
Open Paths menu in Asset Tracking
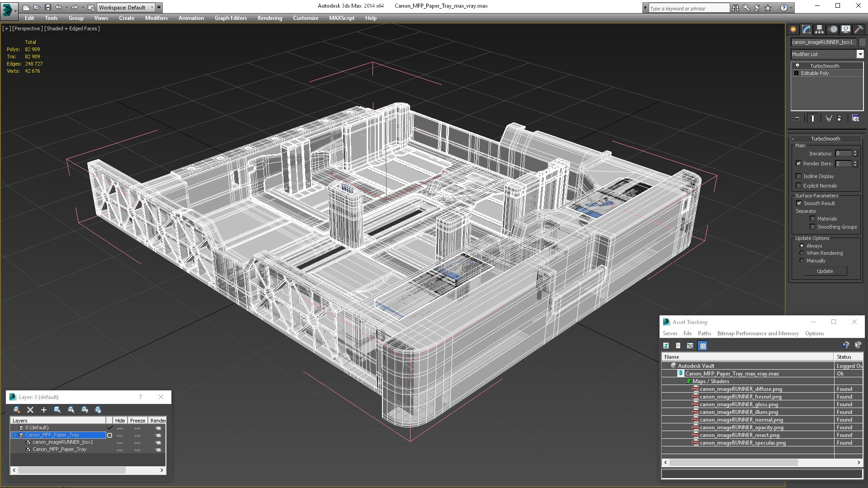tap(704, 333)
